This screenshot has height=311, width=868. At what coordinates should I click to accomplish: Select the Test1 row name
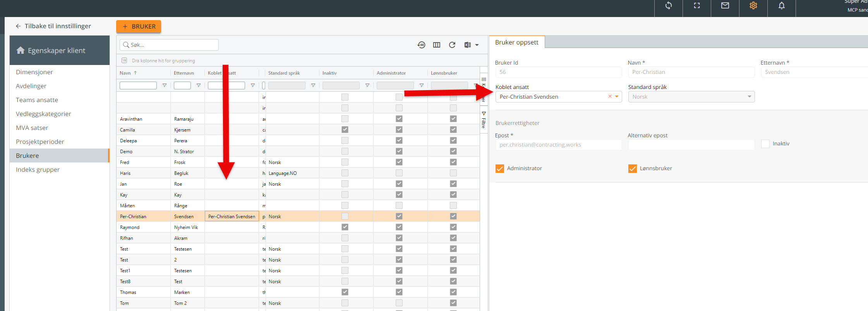125,270
